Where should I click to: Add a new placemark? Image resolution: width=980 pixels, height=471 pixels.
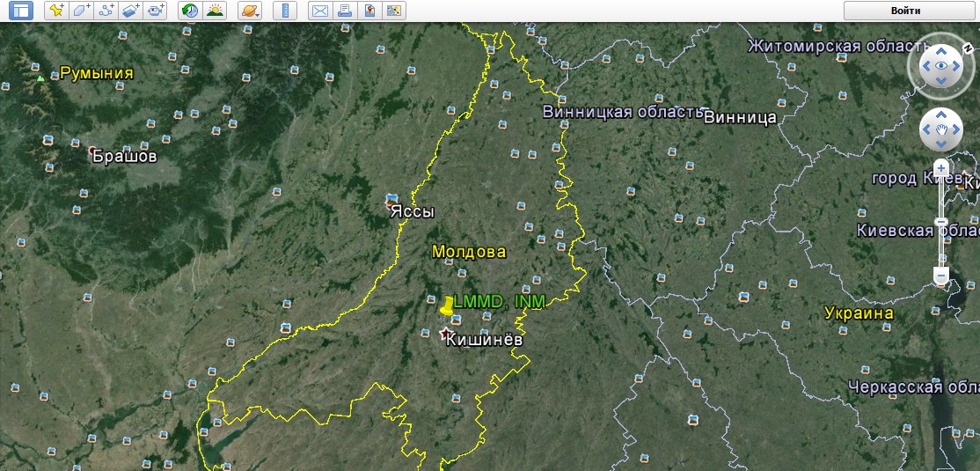[x=56, y=11]
